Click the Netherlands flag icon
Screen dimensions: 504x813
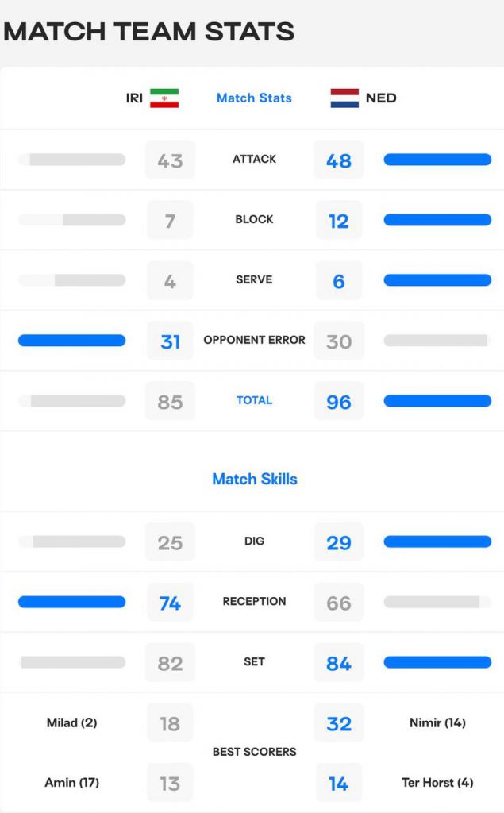click(344, 98)
